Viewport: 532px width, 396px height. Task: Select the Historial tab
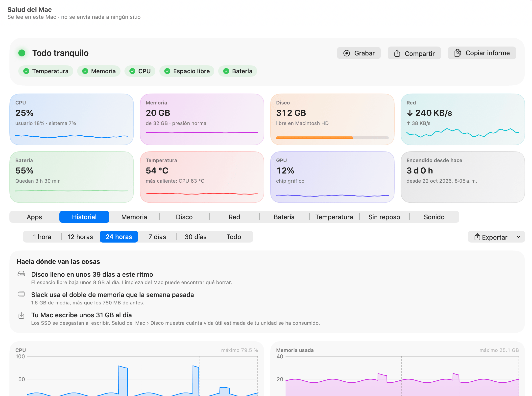pyautogui.click(x=84, y=217)
